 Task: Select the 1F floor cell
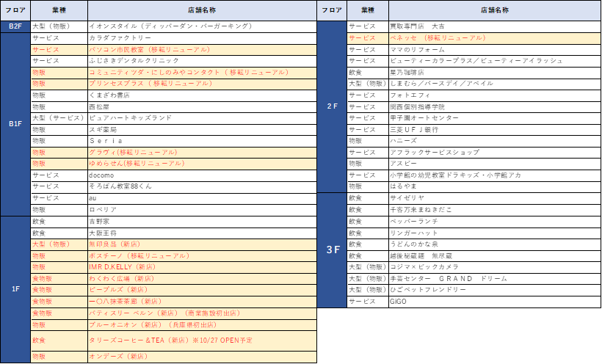[15, 288]
